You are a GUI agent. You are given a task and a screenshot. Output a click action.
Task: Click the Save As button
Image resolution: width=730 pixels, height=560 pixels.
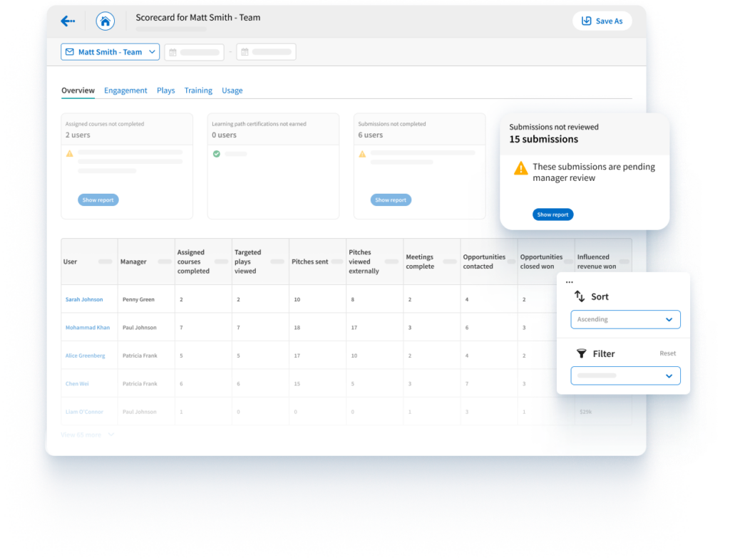602,21
